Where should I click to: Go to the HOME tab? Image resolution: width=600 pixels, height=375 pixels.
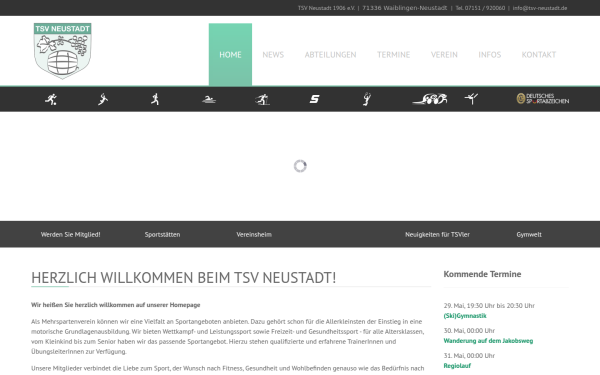230,55
